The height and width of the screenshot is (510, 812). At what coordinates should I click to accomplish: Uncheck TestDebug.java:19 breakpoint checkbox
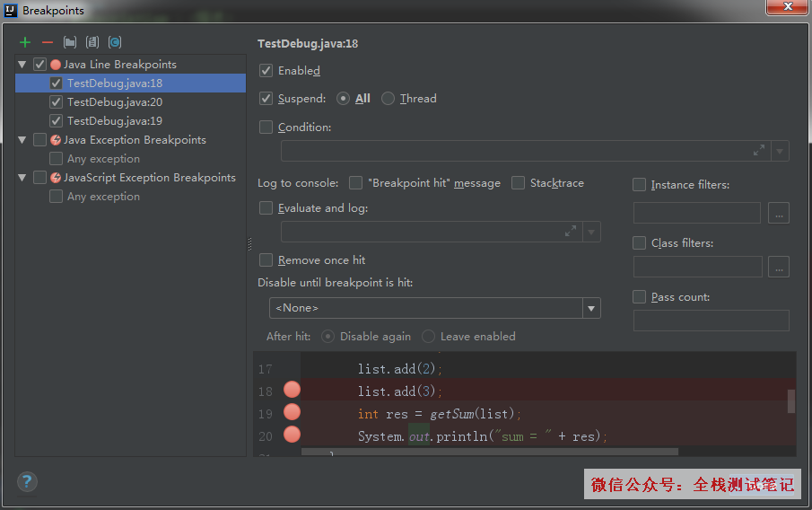click(x=56, y=121)
